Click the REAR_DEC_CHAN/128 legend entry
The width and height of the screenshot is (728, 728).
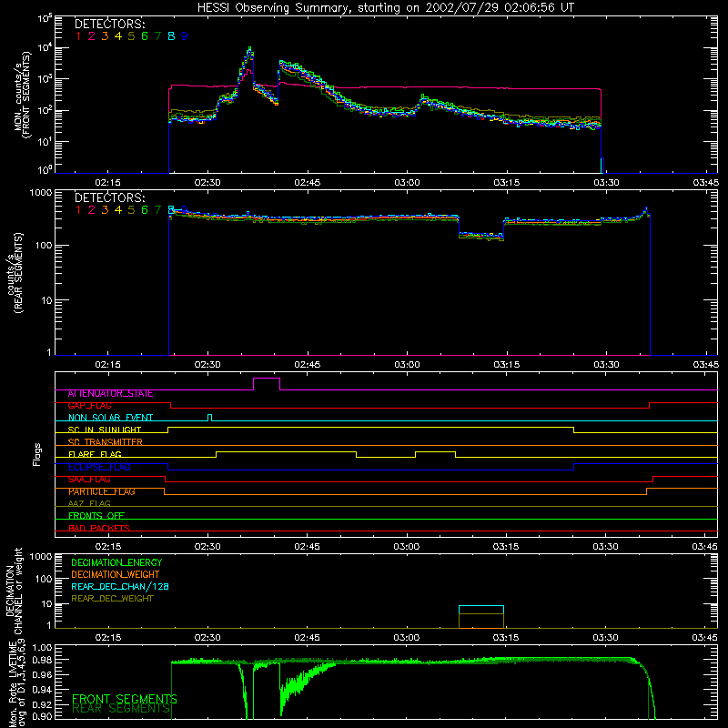click(120, 586)
